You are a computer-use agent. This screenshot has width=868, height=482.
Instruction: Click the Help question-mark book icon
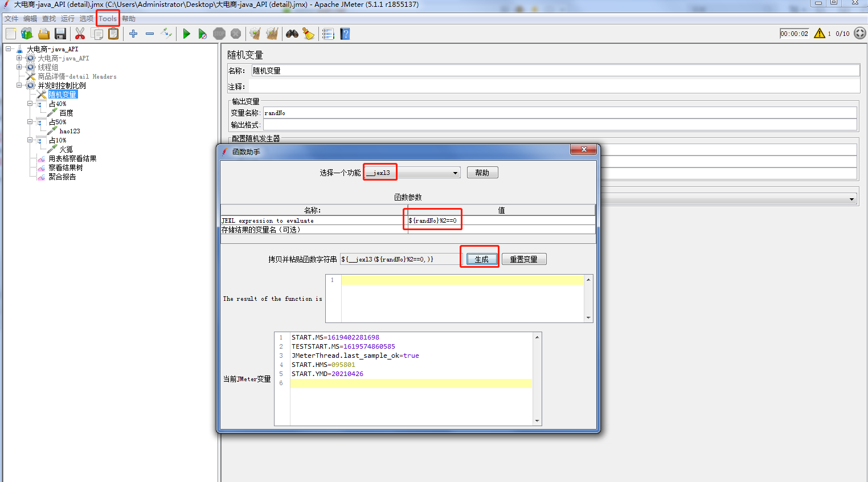pyautogui.click(x=345, y=34)
